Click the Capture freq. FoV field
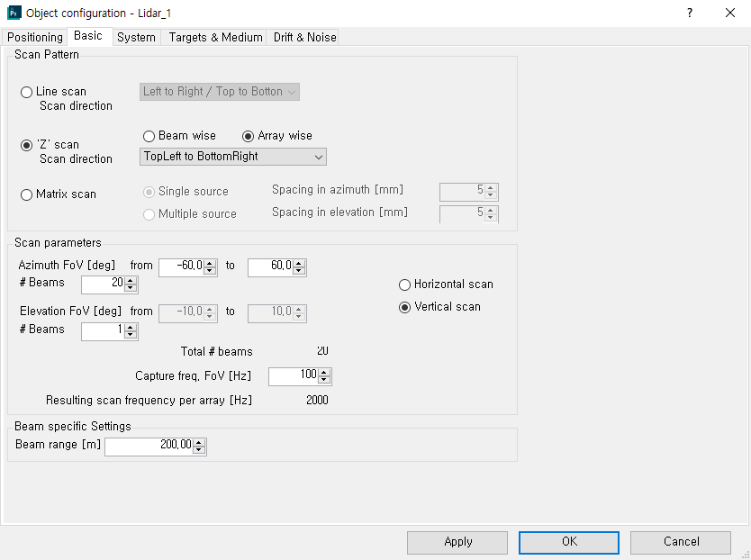 click(294, 376)
